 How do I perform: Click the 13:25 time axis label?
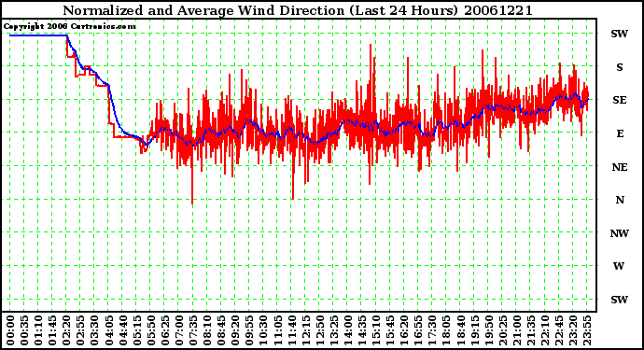tap(333, 330)
